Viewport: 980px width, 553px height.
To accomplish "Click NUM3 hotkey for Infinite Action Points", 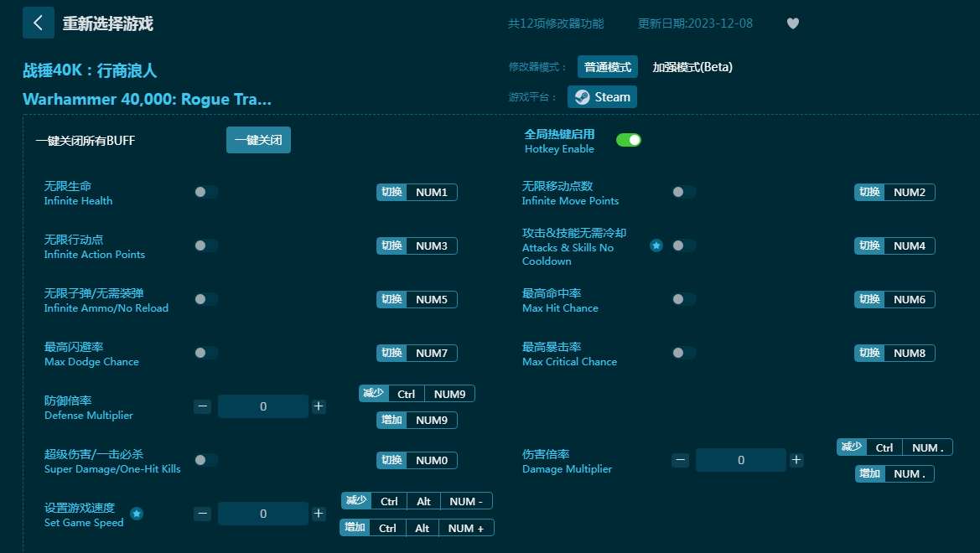I will (417, 246).
